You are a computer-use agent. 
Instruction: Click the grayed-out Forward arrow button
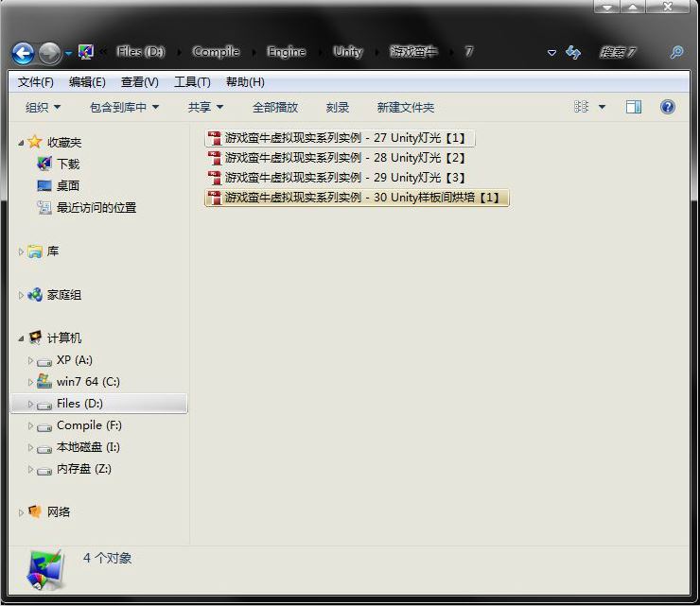49,53
